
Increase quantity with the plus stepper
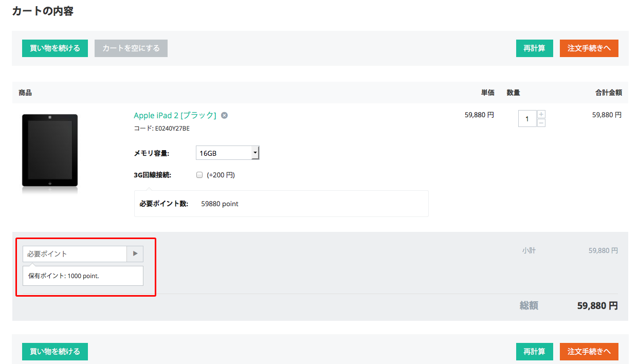click(x=541, y=114)
